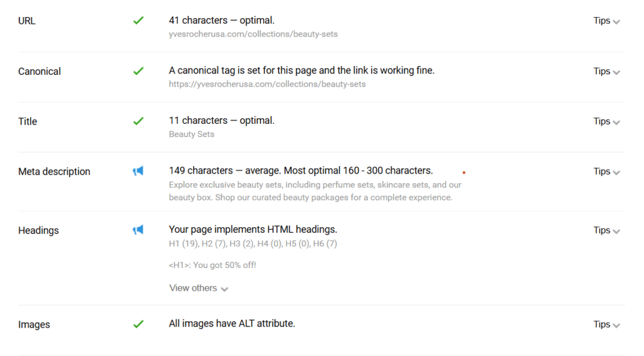Image resolution: width=644 pixels, height=356 pixels.
Task: Click the green checkmark next to URL
Action: 138,20
